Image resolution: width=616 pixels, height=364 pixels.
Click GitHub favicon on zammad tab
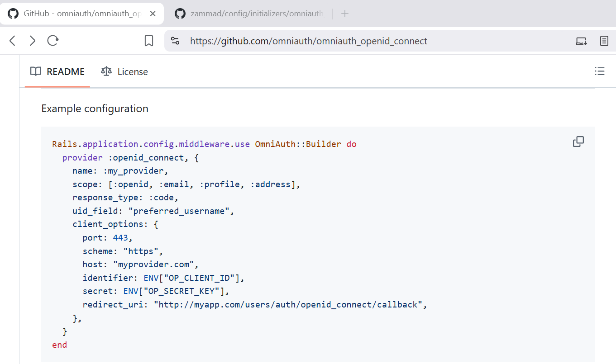(180, 14)
